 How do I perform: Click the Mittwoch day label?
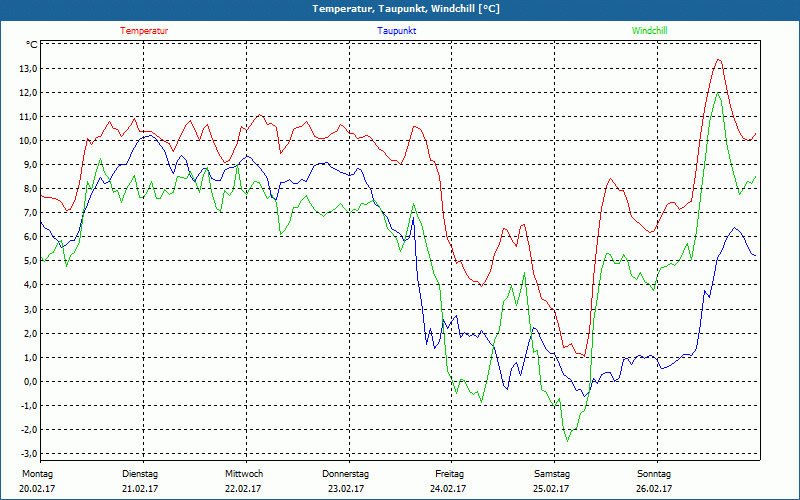click(x=244, y=474)
